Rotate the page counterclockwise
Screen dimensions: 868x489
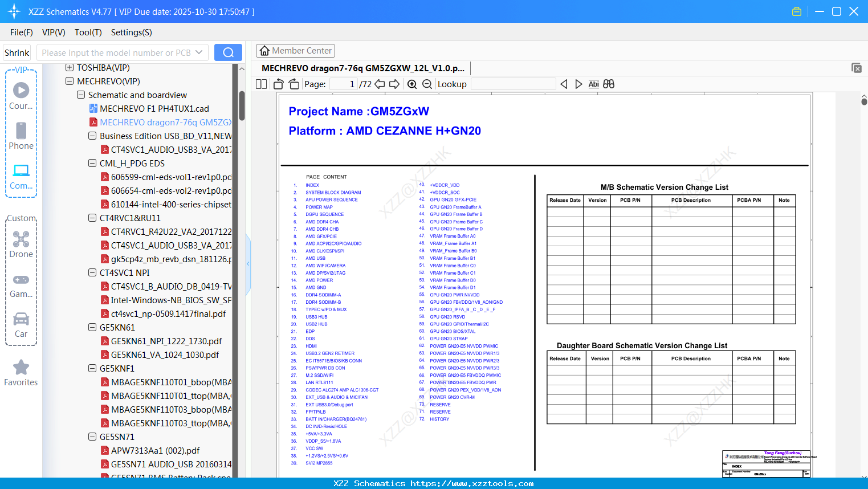point(278,84)
